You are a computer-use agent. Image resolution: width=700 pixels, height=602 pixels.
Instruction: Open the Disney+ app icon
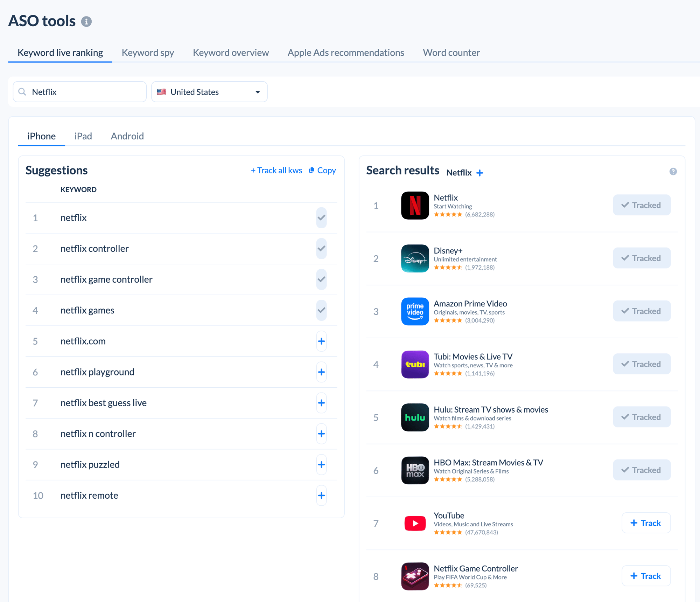415,258
